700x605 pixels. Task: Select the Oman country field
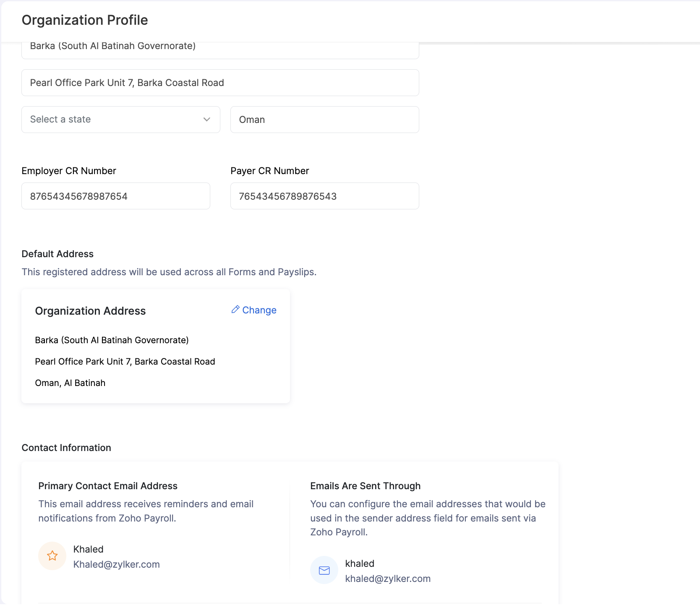pyautogui.click(x=324, y=120)
